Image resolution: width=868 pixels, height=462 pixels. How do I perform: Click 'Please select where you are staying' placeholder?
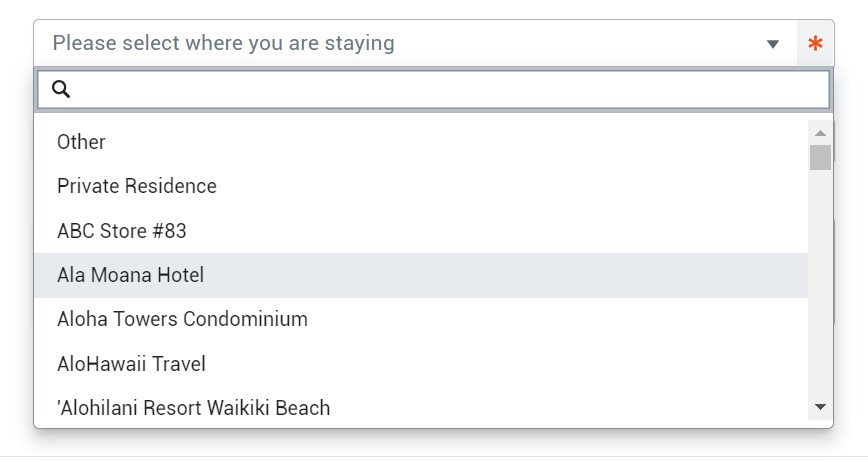pos(223,44)
